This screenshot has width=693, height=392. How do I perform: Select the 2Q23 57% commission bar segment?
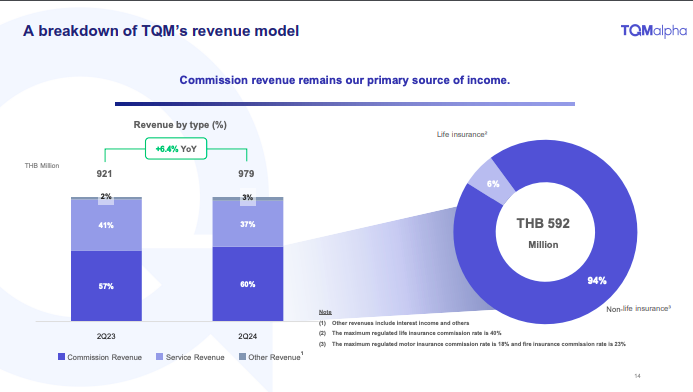pos(107,286)
